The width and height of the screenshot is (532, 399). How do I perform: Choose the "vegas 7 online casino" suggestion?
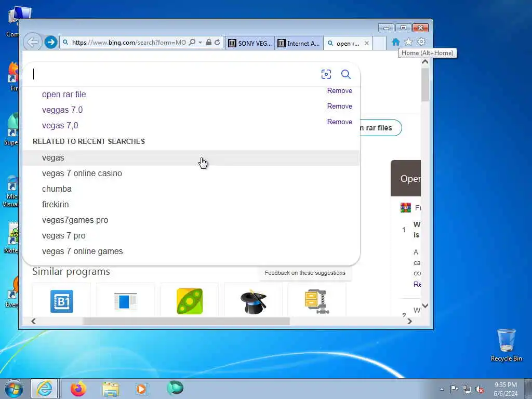[x=191, y=174]
